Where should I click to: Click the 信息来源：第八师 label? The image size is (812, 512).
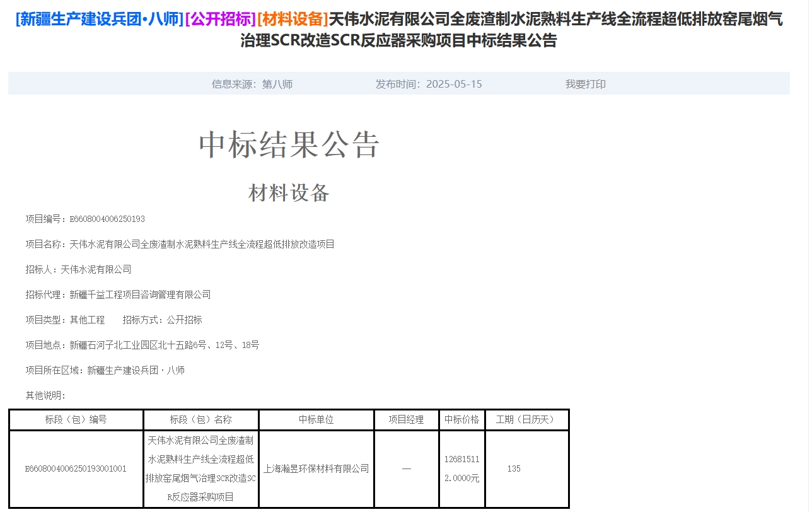pos(252,84)
